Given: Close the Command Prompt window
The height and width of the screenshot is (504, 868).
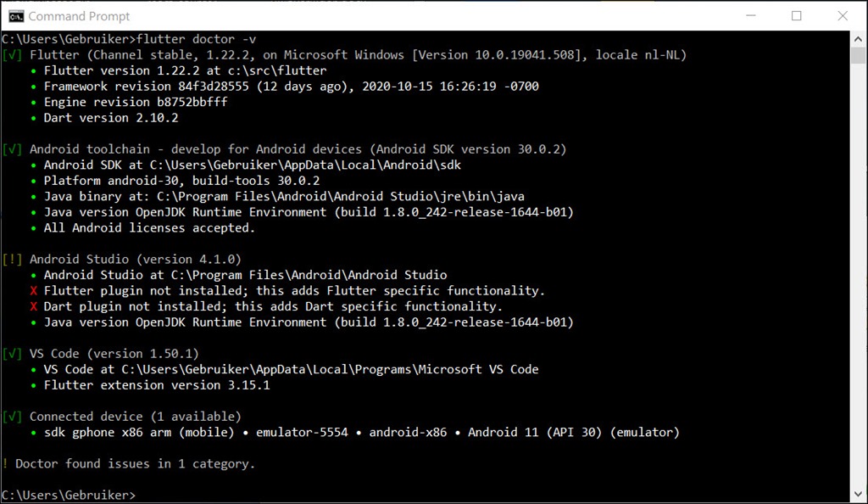Looking at the screenshot, I should tap(843, 15).
